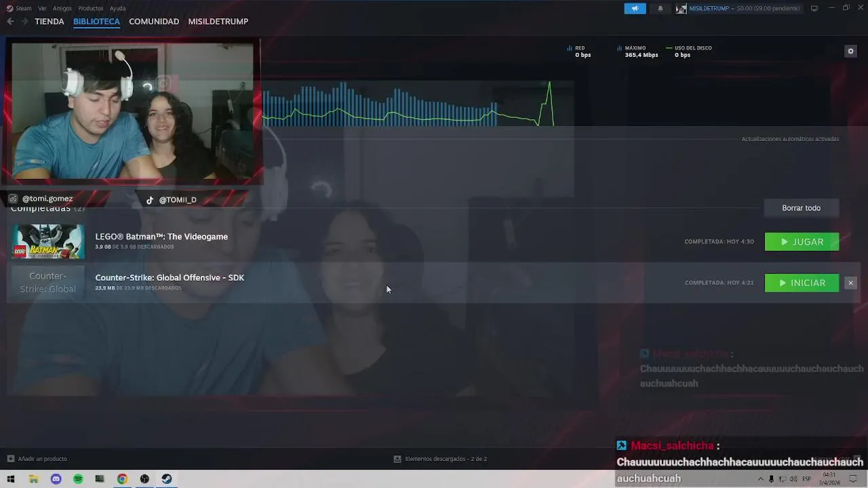Open the Steam menu
This screenshot has width=868, height=488.
coord(24,8)
